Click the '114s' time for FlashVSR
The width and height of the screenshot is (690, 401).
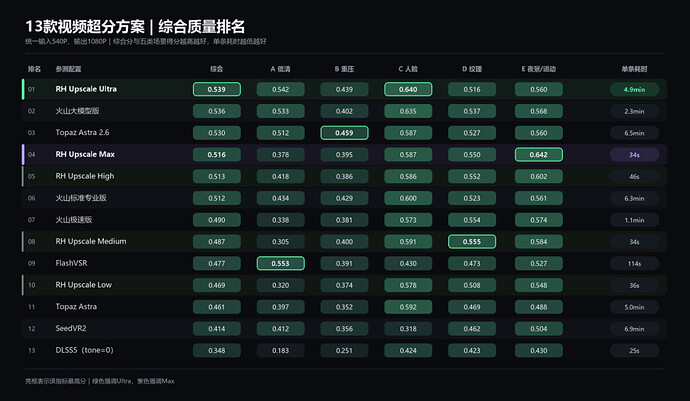tap(634, 264)
